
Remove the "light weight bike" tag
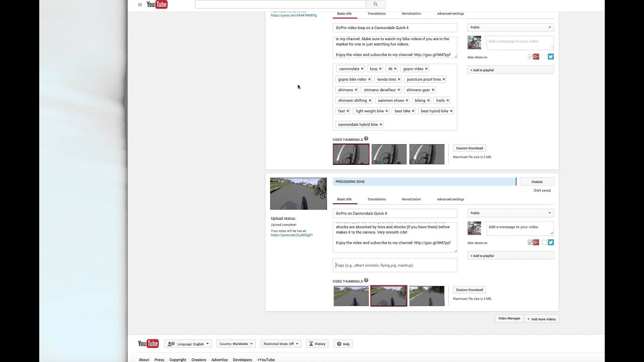pyautogui.click(x=386, y=111)
